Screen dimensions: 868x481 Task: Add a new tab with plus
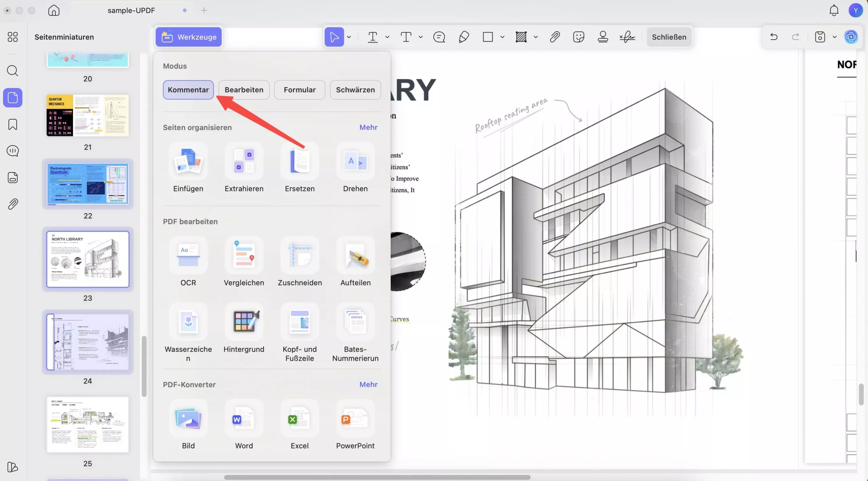coord(204,11)
